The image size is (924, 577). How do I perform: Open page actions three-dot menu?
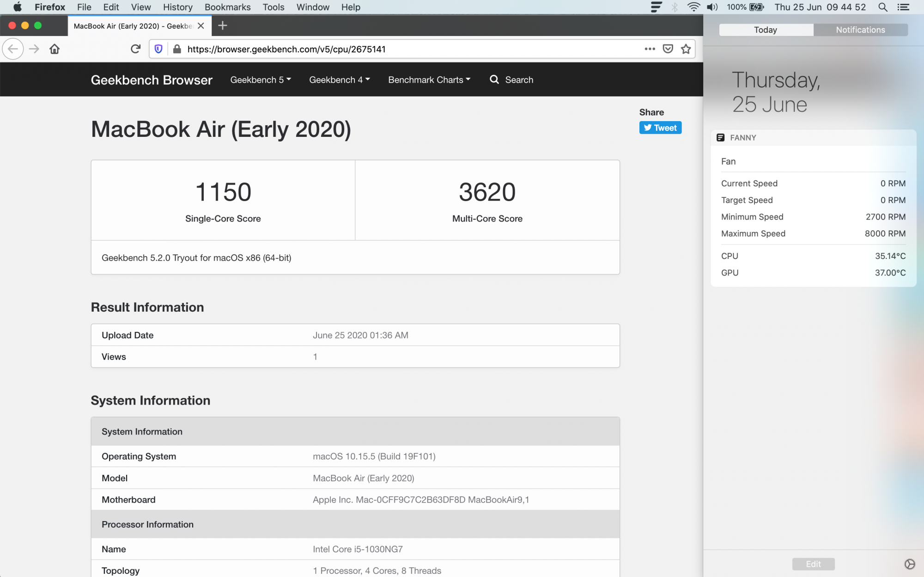650,49
